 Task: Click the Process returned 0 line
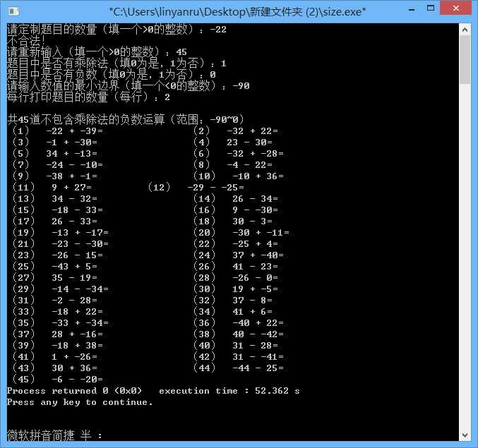pyautogui.click(x=74, y=391)
